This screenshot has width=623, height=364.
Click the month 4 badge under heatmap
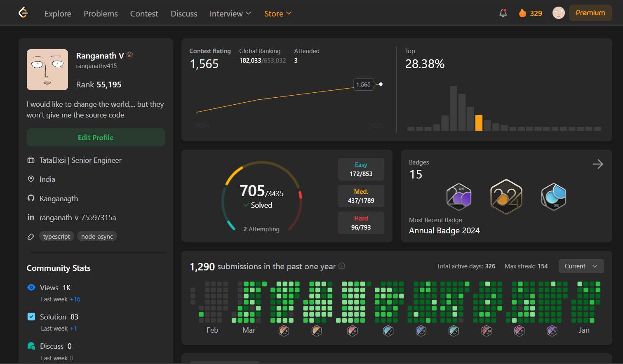(284, 331)
